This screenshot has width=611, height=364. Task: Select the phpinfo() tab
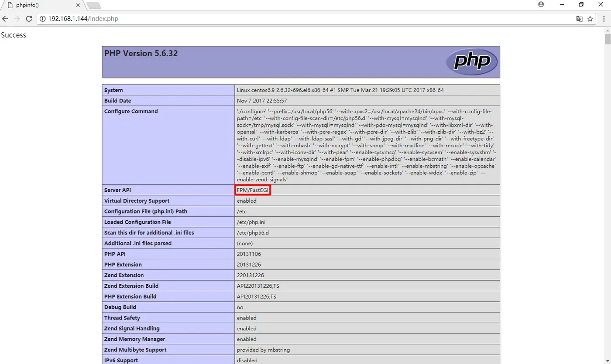coord(42,5)
